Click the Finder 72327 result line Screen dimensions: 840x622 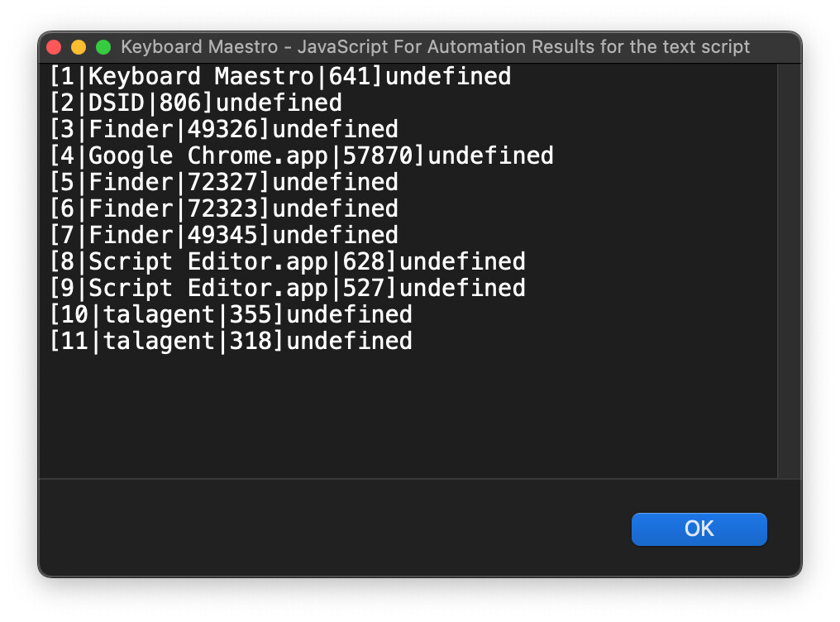point(223,183)
